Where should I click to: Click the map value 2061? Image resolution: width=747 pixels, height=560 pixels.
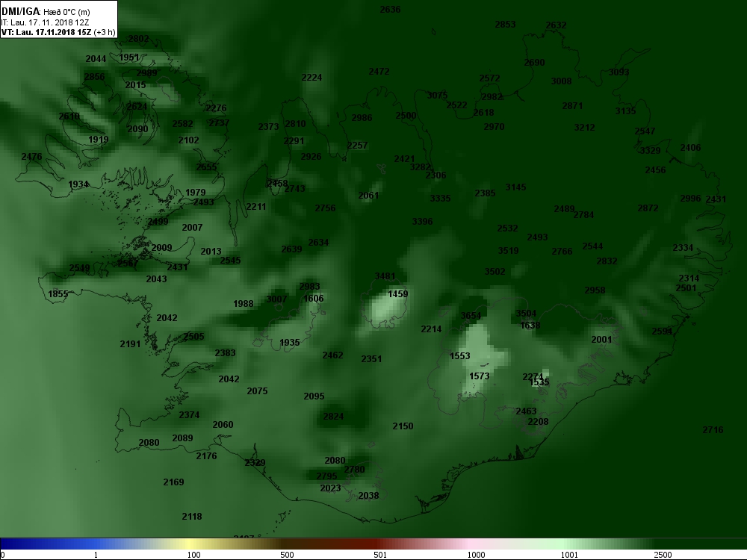pyautogui.click(x=368, y=195)
